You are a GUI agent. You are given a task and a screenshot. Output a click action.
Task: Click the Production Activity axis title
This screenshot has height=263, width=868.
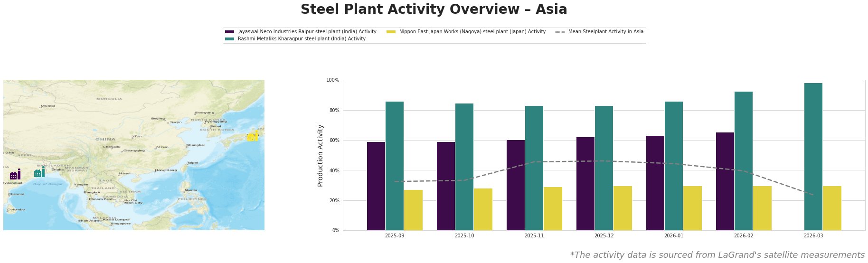pos(321,155)
